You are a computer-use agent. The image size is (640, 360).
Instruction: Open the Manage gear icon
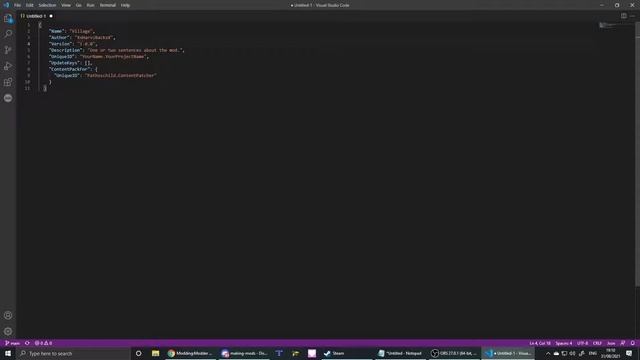(x=8, y=331)
